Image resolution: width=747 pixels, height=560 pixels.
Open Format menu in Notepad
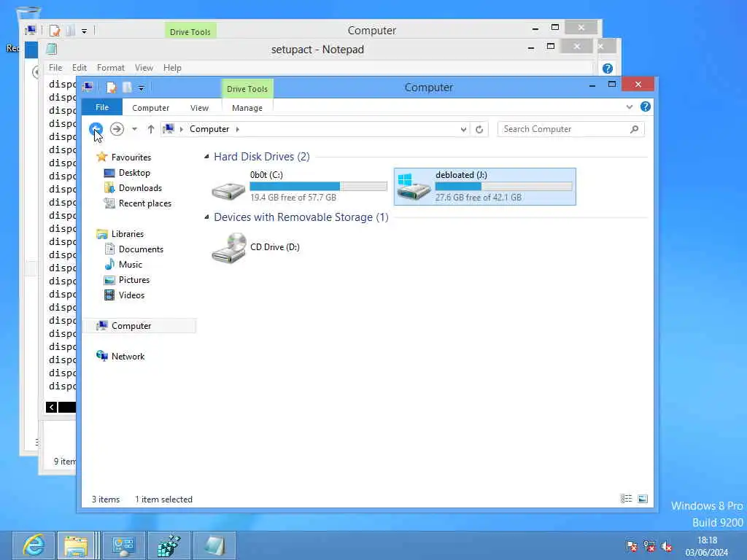click(x=111, y=68)
